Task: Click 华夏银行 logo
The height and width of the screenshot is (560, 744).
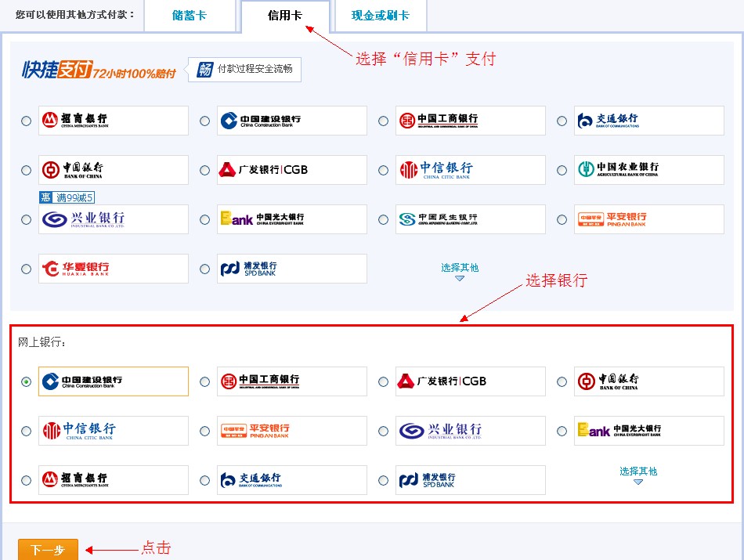Action: pos(114,269)
